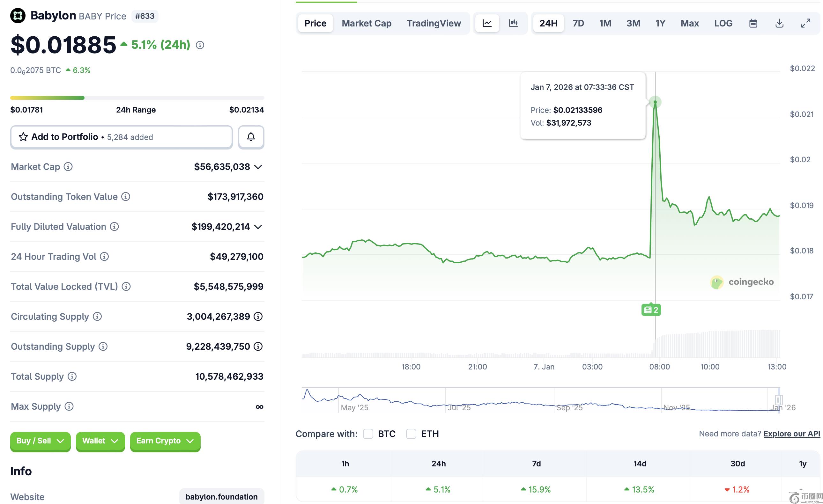This screenshot has height=504, width=823.
Task: Open the Explore our API link
Action: 792,434
